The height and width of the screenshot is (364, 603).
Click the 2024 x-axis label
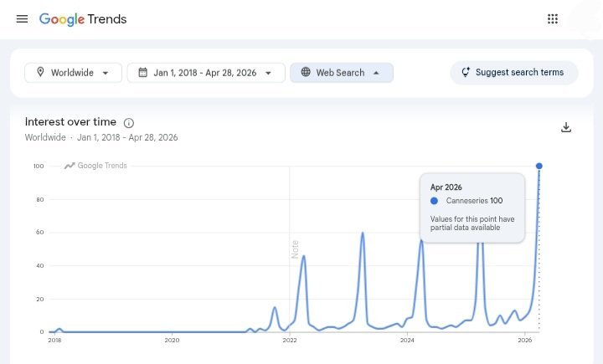click(407, 341)
